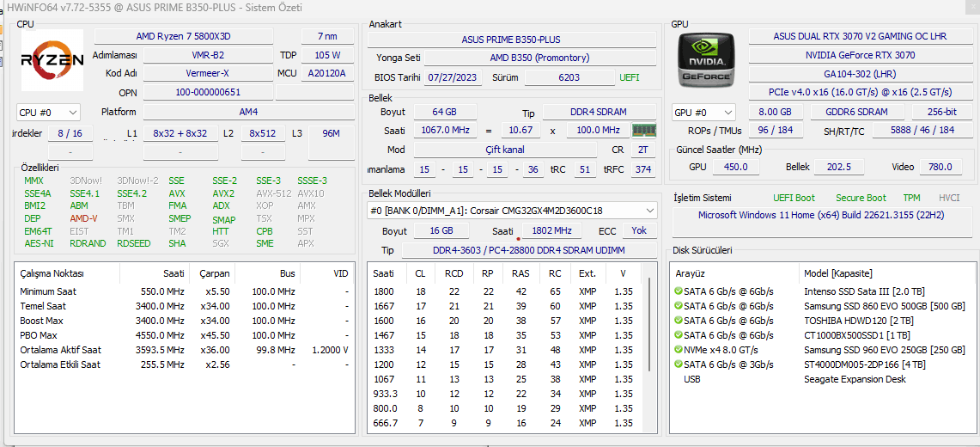Click the 1.2000 V VID value
980x447 pixels.
click(329, 350)
